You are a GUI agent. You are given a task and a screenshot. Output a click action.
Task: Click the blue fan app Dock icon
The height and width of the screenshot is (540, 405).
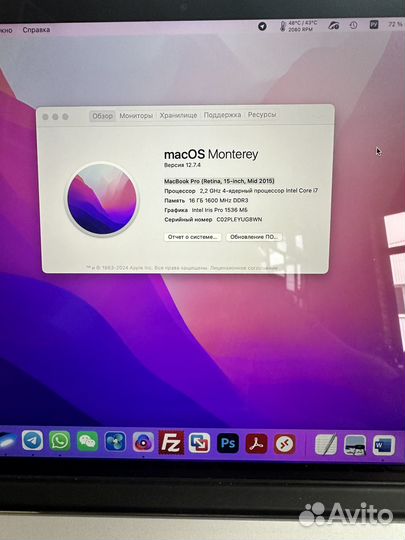click(115, 442)
